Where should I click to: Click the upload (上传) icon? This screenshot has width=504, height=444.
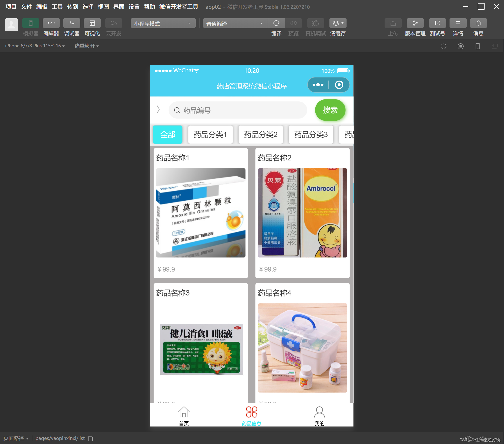coord(393,23)
